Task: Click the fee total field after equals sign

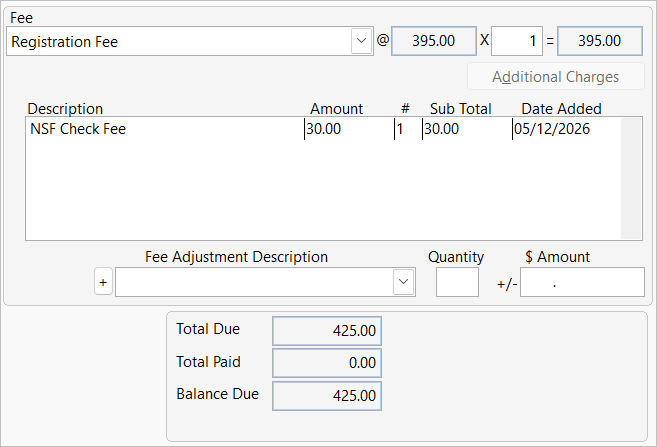Action: (x=600, y=41)
